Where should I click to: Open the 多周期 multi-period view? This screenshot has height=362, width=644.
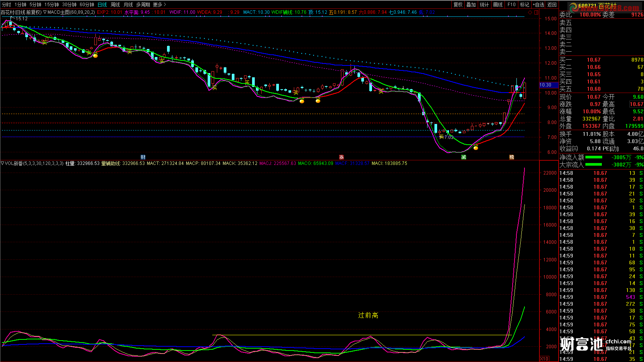click(143, 5)
